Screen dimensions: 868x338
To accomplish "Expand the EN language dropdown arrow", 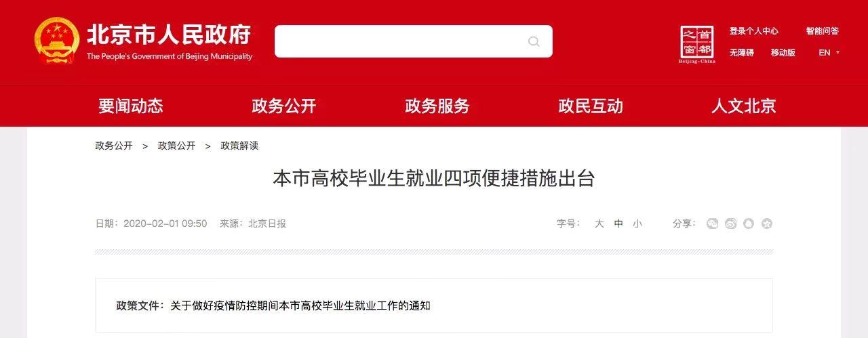I will [x=837, y=53].
